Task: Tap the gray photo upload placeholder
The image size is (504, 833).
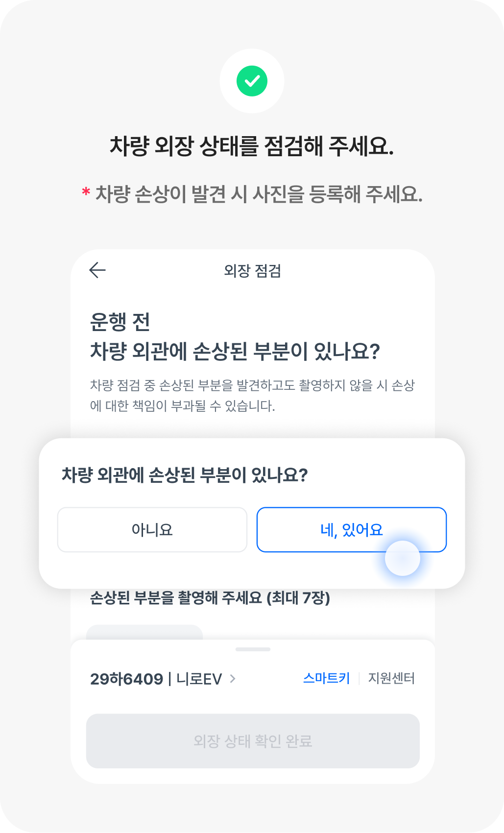Action: [x=144, y=632]
